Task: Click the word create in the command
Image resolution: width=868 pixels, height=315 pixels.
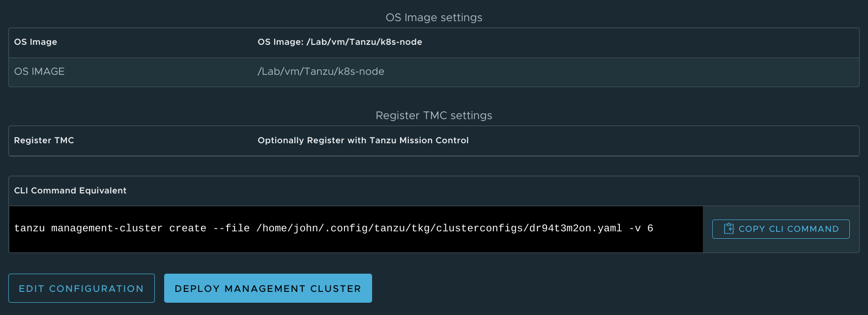Action: (188, 228)
